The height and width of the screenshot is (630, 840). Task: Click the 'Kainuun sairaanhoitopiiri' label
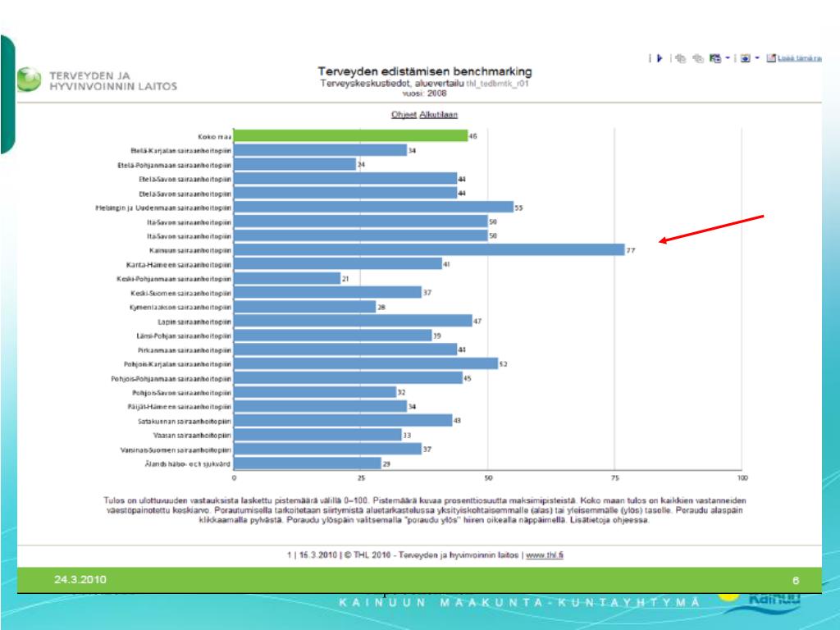click(190, 250)
